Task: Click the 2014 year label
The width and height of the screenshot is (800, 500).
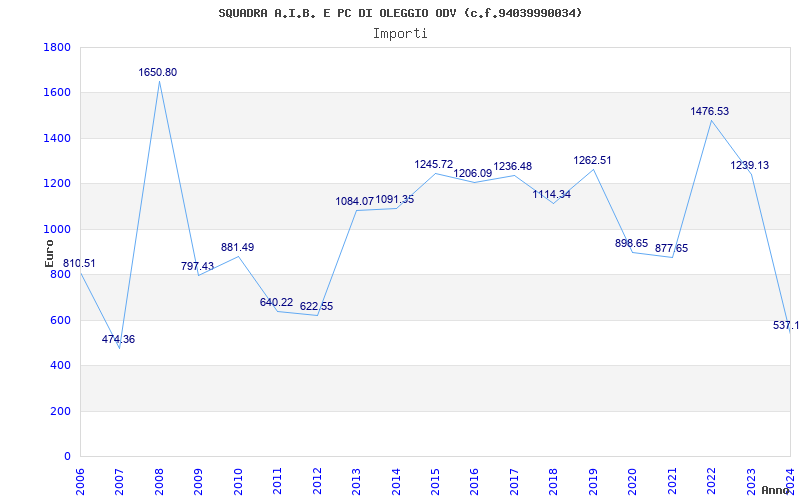Action: 395,480
